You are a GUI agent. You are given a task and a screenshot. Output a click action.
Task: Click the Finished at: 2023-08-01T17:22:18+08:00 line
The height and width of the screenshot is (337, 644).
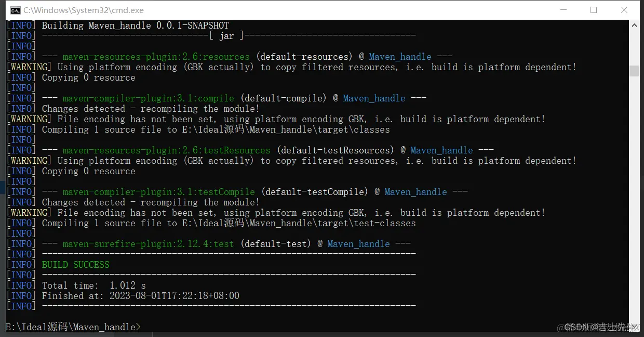point(140,296)
